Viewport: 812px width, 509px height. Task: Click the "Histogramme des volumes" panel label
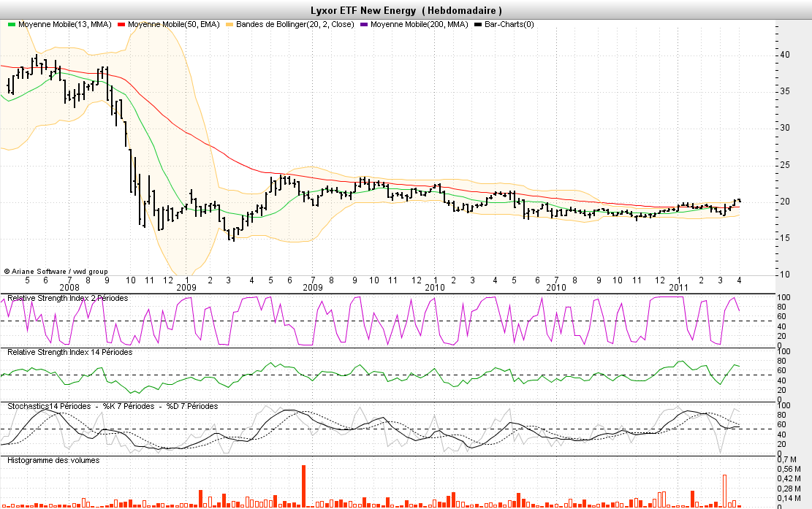pyautogui.click(x=53, y=460)
